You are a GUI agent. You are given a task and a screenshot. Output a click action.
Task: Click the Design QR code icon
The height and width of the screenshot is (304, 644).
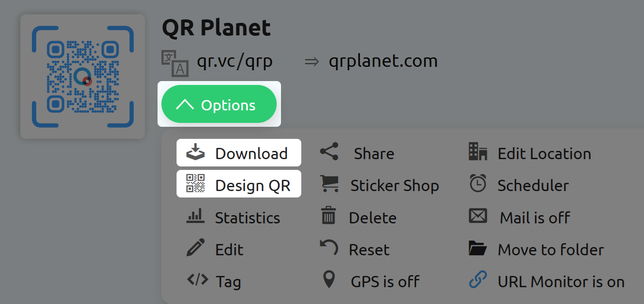196,183
